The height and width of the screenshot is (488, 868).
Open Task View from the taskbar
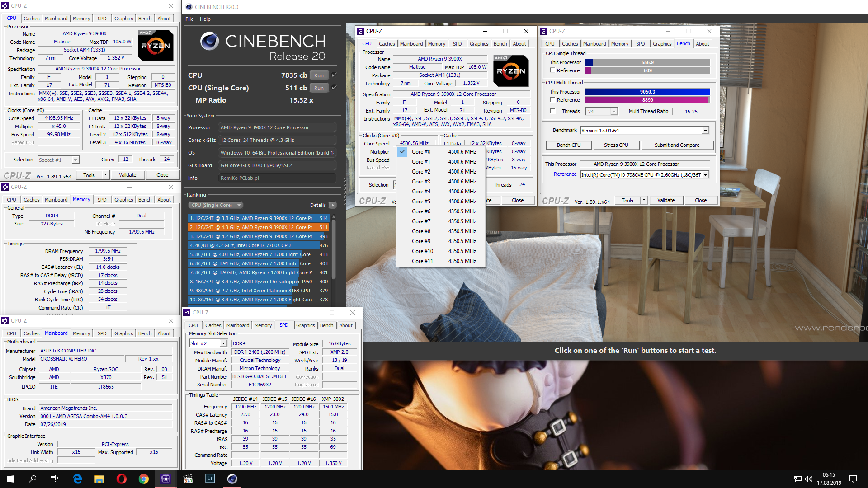click(54, 479)
